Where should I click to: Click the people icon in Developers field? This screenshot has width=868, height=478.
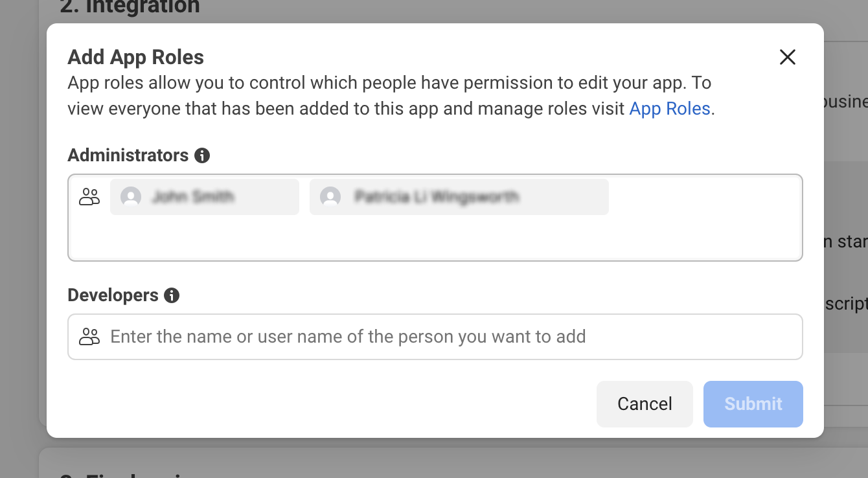pyautogui.click(x=89, y=337)
